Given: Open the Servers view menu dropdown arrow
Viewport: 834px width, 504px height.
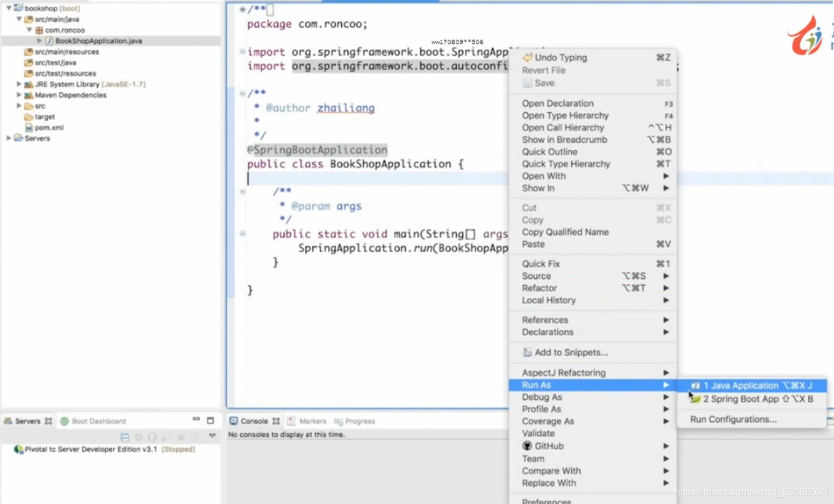Looking at the screenshot, I should coord(212,436).
